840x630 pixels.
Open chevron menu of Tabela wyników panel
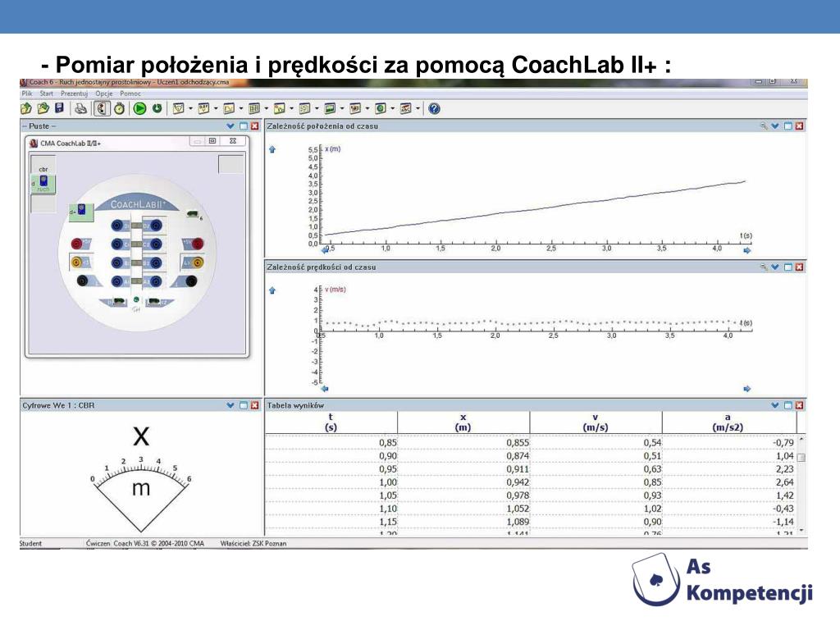(x=775, y=405)
